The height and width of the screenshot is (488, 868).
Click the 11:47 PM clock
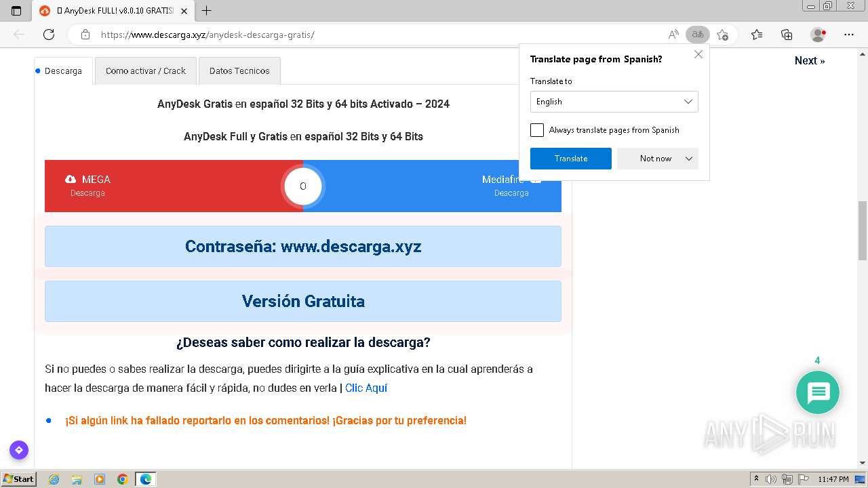pyautogui.click(x=833, y=479)
